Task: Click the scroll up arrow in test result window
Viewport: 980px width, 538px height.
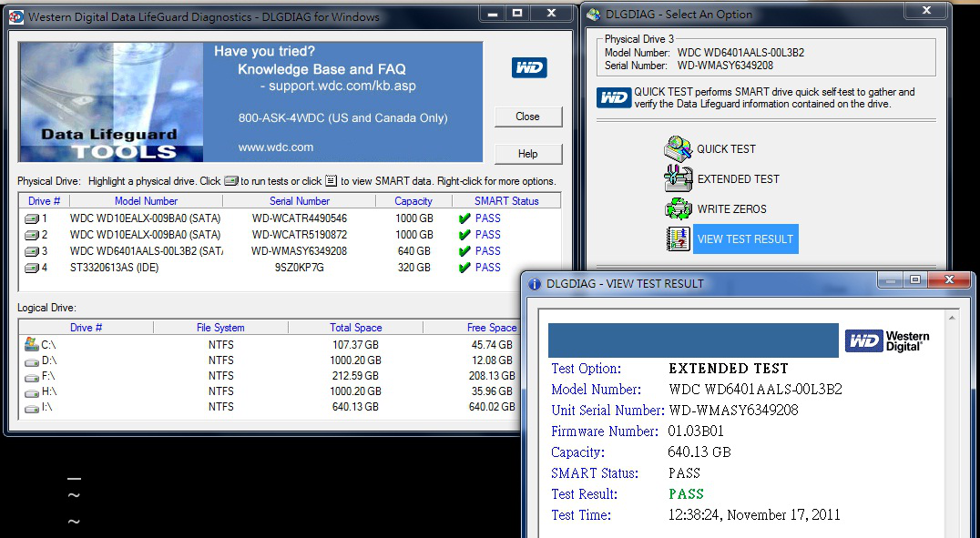Action: pos(952,318)
